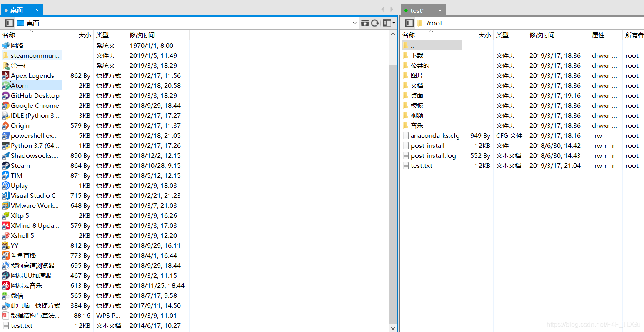Image resolution: width=644 pixels, height=332 pixels.
Task: Select the VMware Work... shortcut name
Action: click(x=35, y=205)
